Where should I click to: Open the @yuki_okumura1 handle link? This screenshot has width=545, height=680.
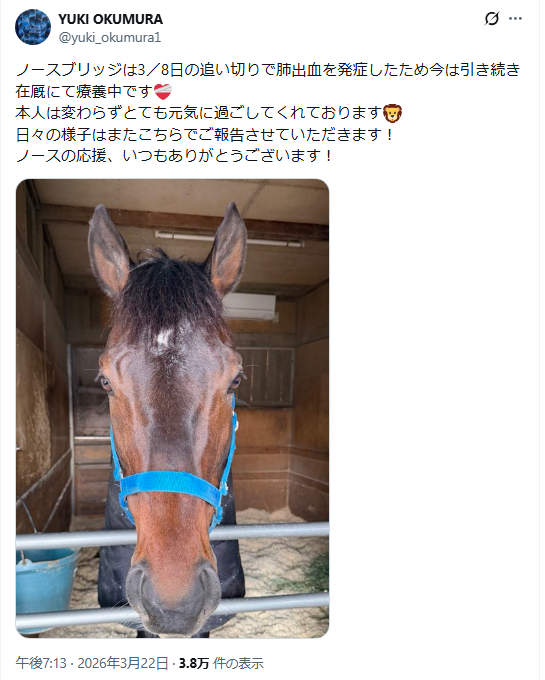(x=110, y=38)
